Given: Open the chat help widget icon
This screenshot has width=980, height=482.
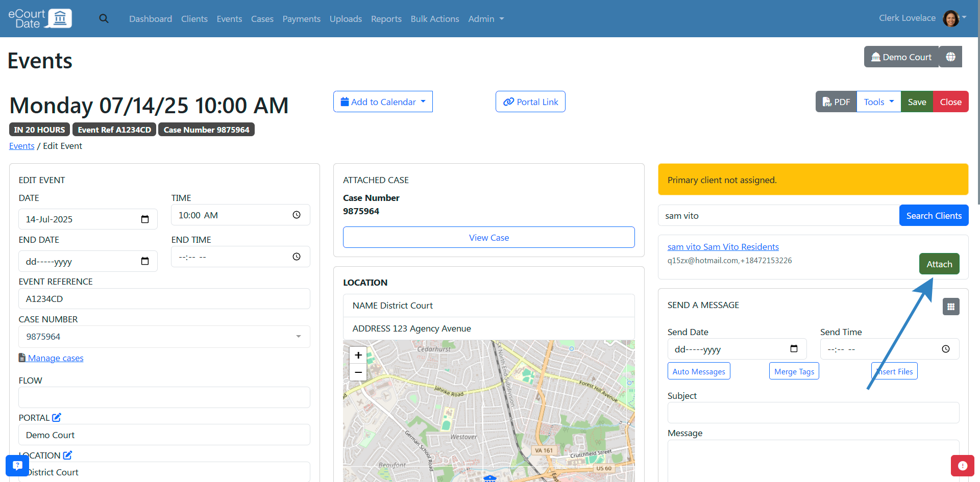Looking at the screenshot, I should [x=17, y=465].
